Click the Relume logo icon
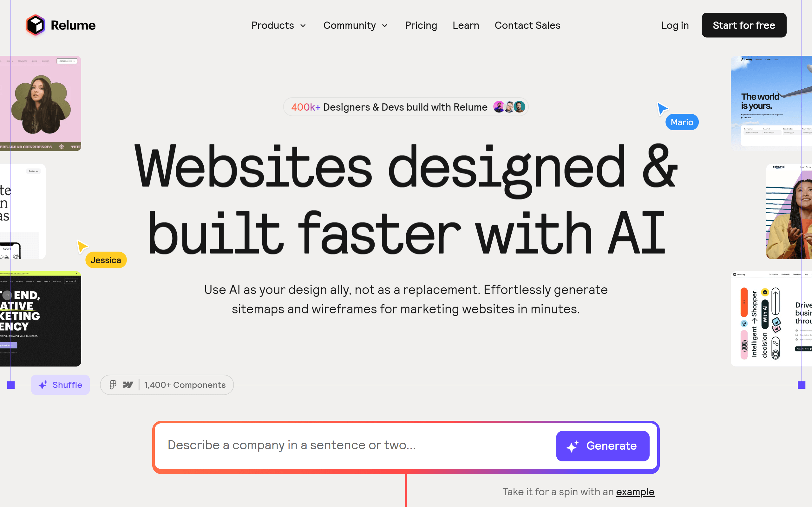Viewport: 812px width, 507px height. 35,24
